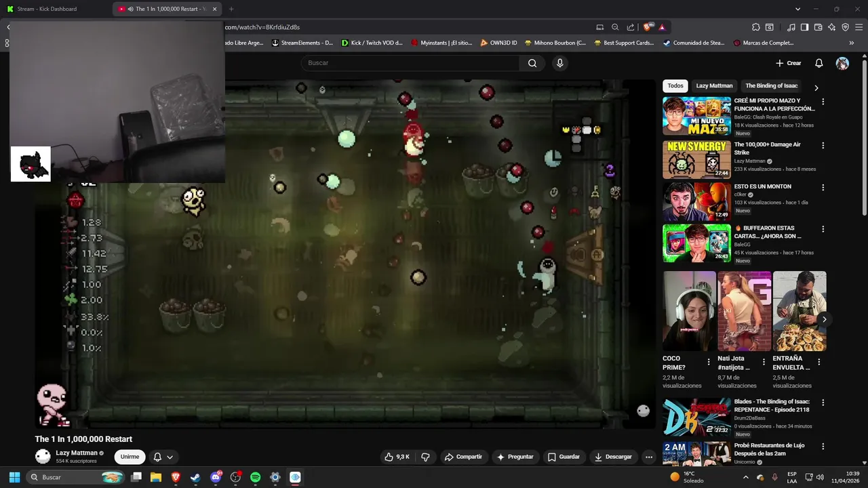Open the Leo AI sparkle icon
868x488 pixels.
(832, 27)
